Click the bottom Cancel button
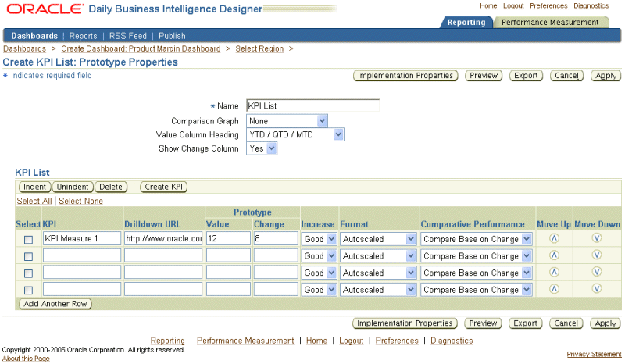 (566, 323)
